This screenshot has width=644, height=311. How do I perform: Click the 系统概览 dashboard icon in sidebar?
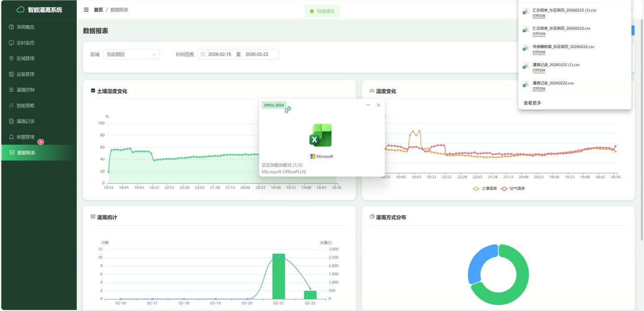(12, 27)
